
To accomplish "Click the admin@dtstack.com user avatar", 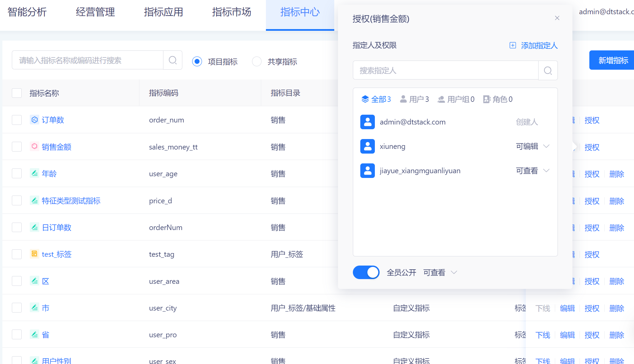I will tap(367, 122).
